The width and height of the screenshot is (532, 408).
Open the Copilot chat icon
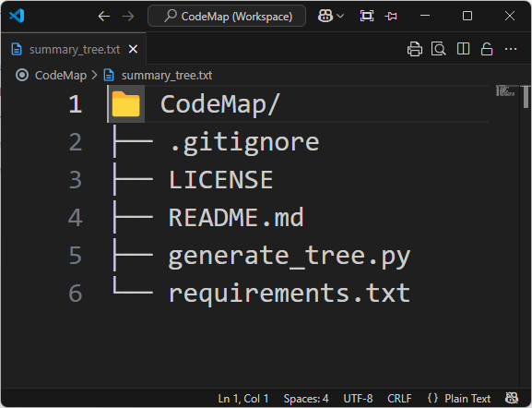(x=325, y=16)
